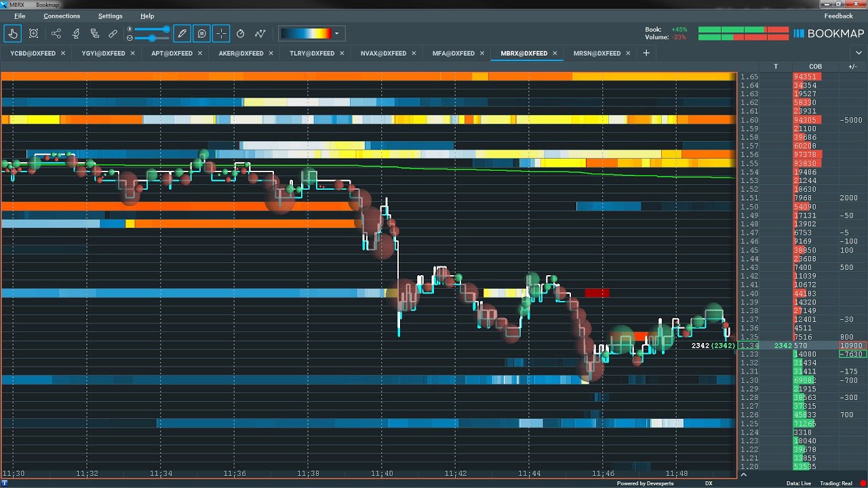Expand the heatmap color scheme dropdown arrow
The height and width of the screenshot is (488, 868).
point(337,33)
